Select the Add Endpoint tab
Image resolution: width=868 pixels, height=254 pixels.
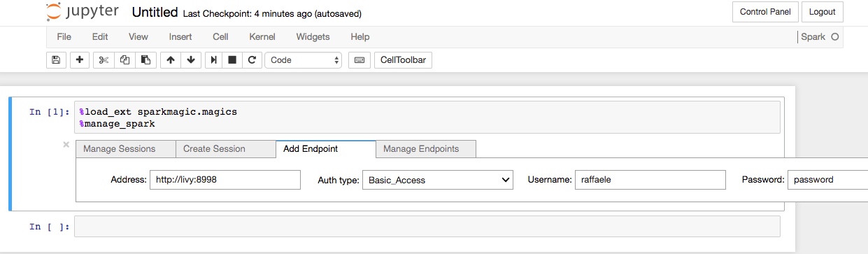(x=325, y=149)
